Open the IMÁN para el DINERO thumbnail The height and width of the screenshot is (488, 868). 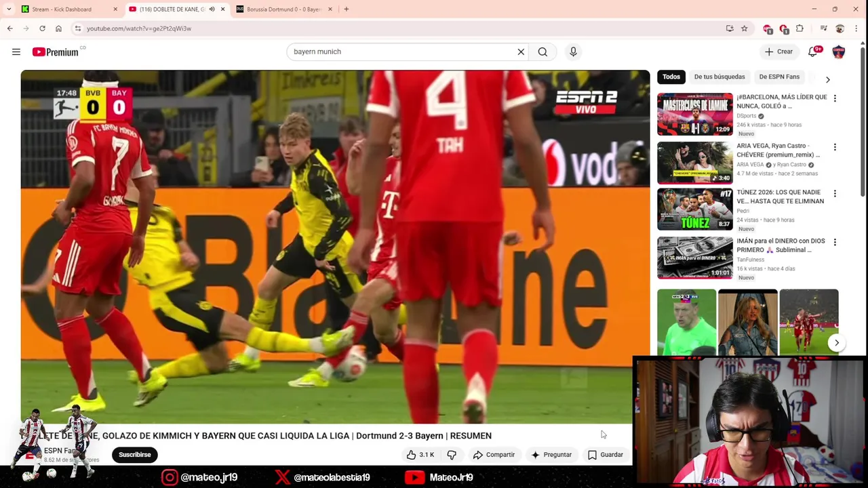pos(695,258)
